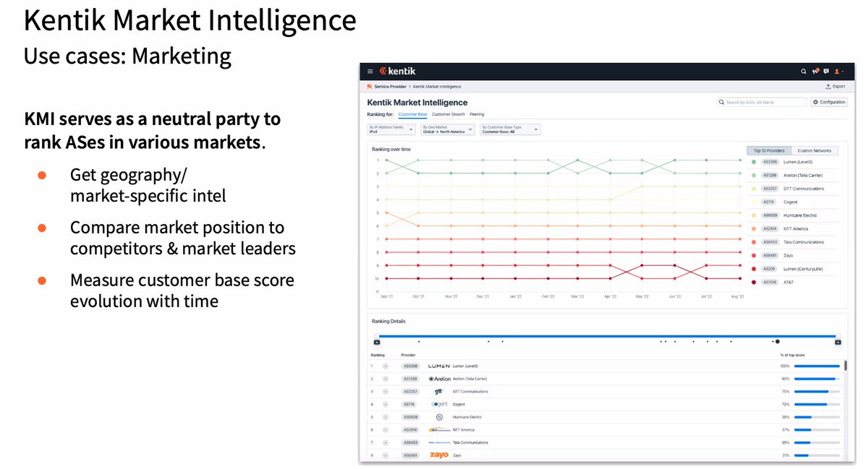Select the Customer Base tab

tap(412, 114)
